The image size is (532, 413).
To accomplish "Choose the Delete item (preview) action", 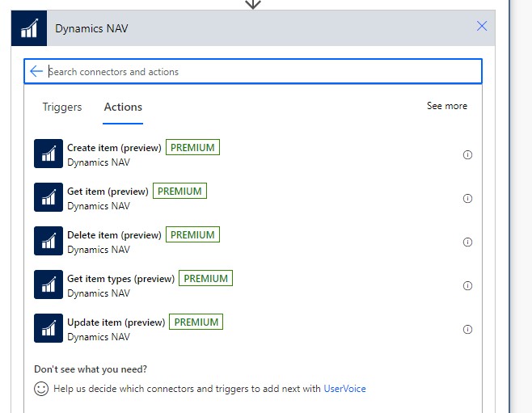I will pos(114,235).
